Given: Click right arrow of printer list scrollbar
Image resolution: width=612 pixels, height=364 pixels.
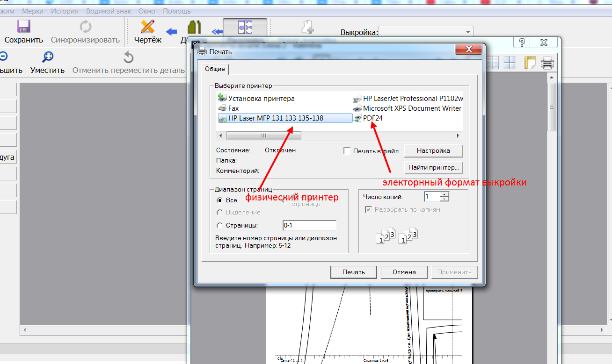Looking at the screenshot, I should tap(458, 136).
